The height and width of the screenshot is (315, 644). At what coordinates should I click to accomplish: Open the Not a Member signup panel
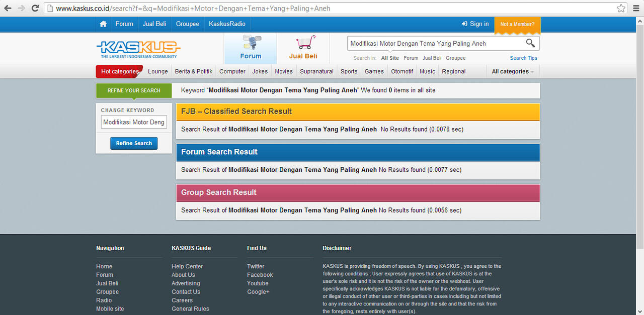click(x=517, y=24)
